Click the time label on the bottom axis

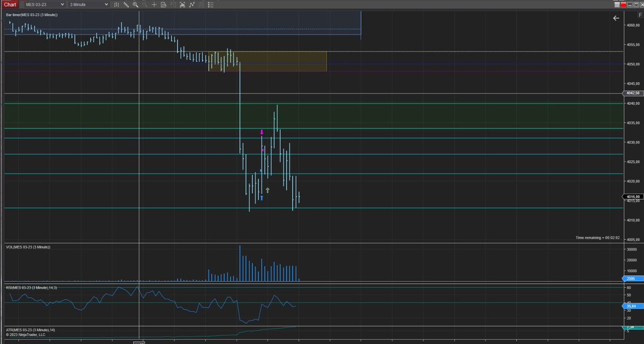point(139,342)
